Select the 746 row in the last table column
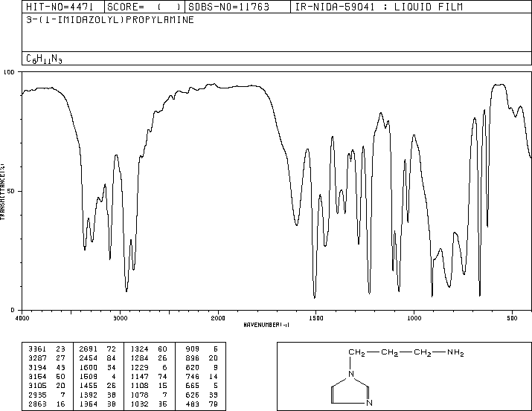Viewport: 532px width, 411px height. (x=202, y=376)
